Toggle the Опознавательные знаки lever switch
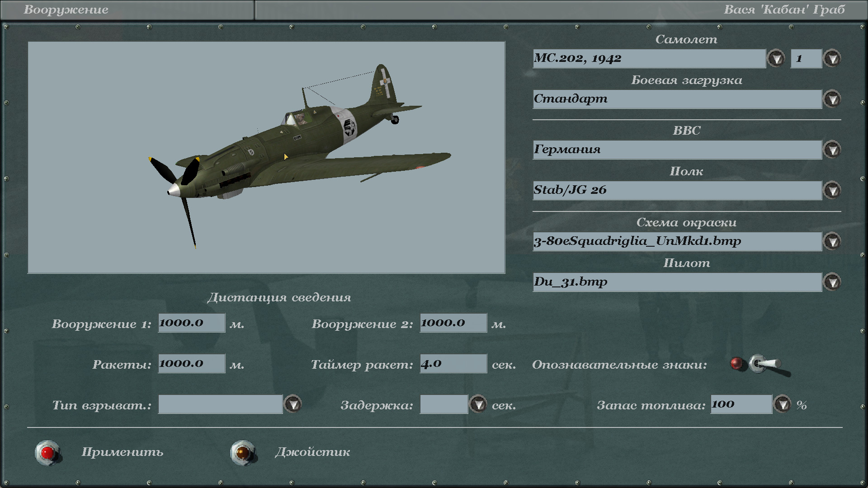Viewport: 868px width, 488px height. point(765,364)
